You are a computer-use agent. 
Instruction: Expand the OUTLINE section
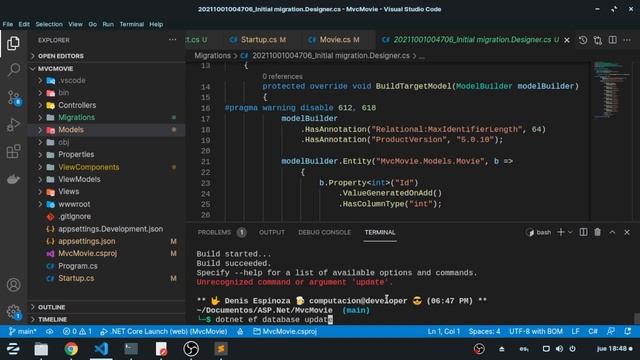pyautogui.click(x=106, y=307)
